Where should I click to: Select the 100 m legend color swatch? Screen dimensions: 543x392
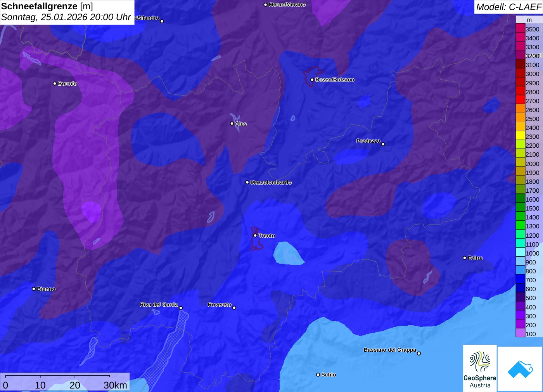(x=521, y=333)
